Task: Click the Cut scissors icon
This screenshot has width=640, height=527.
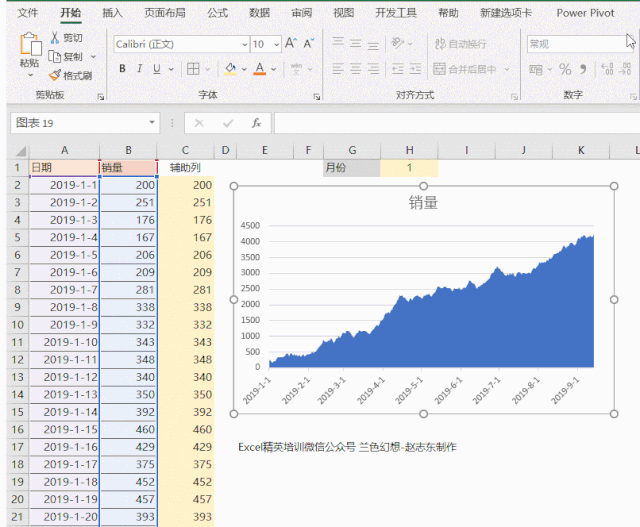Action: click(x=55, y=38)
